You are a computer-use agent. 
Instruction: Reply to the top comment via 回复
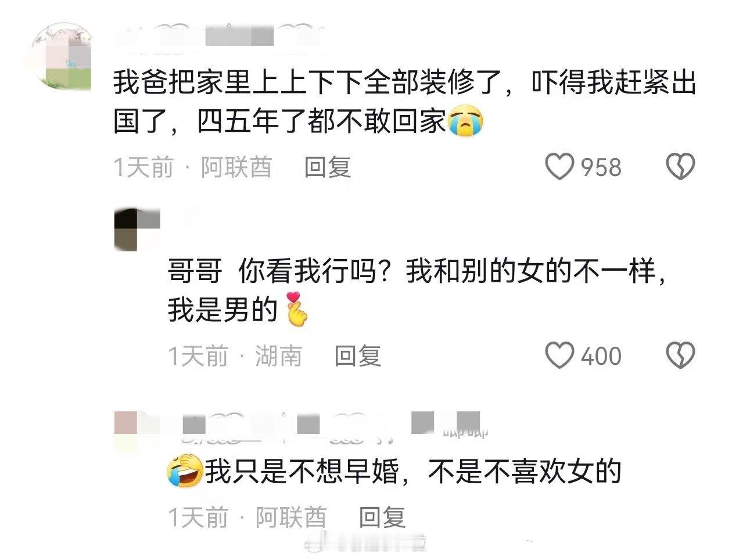[x=328, y=167]
